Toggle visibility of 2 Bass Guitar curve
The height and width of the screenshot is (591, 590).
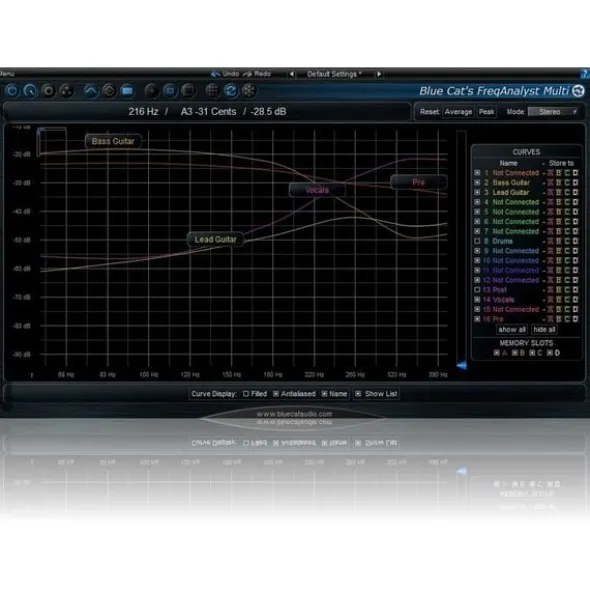coord(477,183)
